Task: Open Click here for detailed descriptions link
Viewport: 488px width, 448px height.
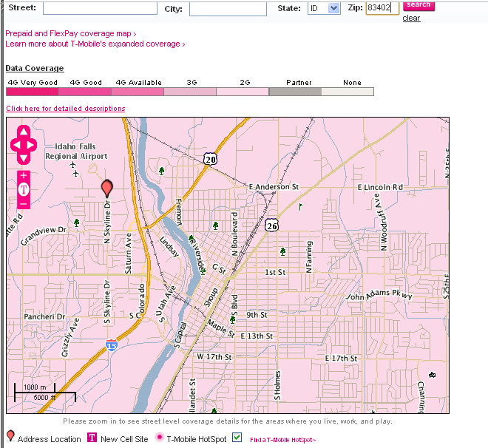Action: point(66,108)
